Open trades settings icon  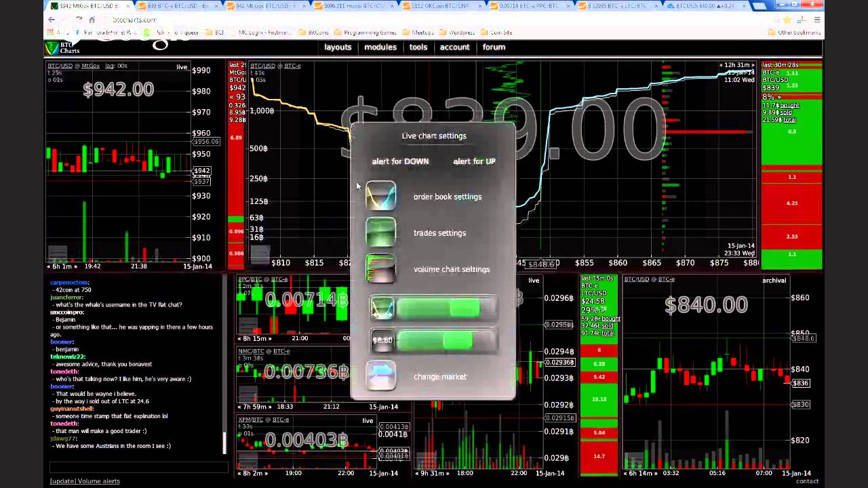pyautogui.click(x=380, y=232)
